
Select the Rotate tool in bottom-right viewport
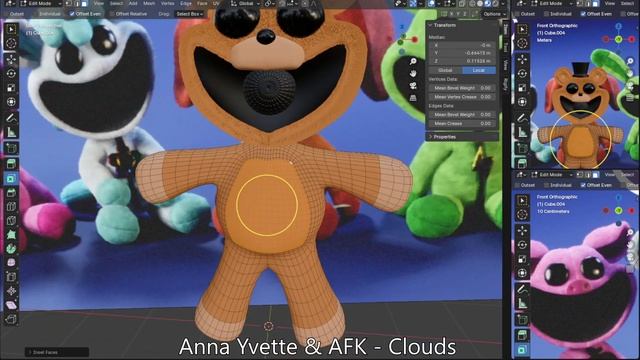point(522,245)
